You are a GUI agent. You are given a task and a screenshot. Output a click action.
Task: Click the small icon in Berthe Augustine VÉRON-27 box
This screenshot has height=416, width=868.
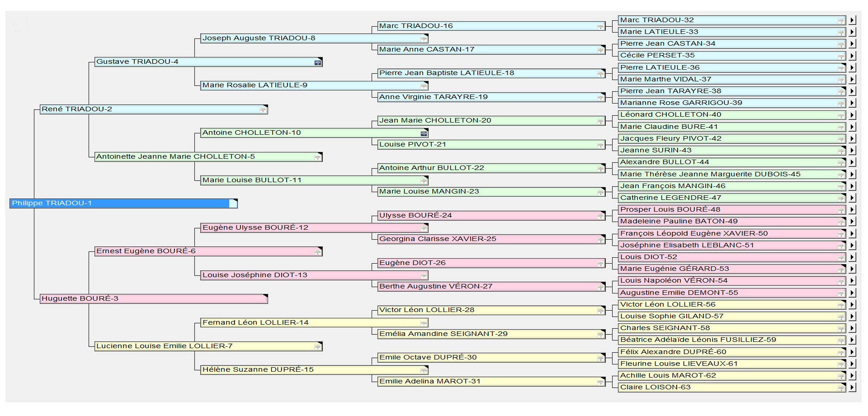[600, 287]
